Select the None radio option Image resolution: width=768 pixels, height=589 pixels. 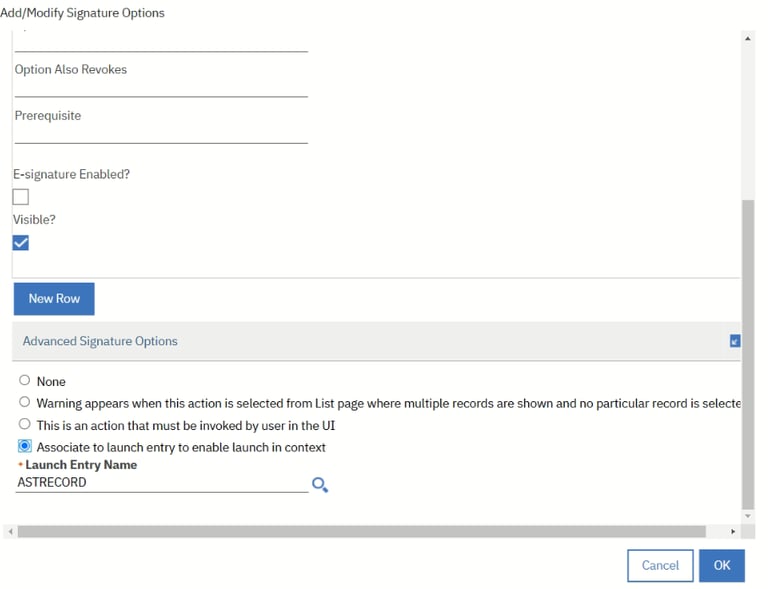click(24, 380)
